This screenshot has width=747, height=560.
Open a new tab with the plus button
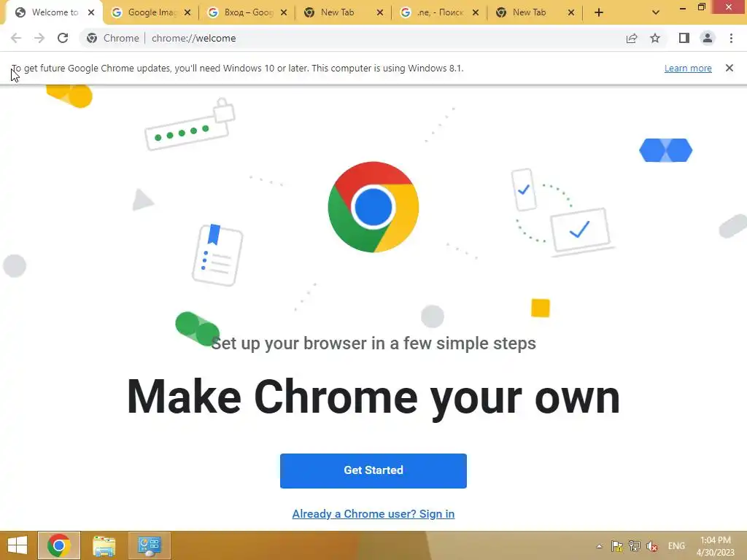(599, 12)
